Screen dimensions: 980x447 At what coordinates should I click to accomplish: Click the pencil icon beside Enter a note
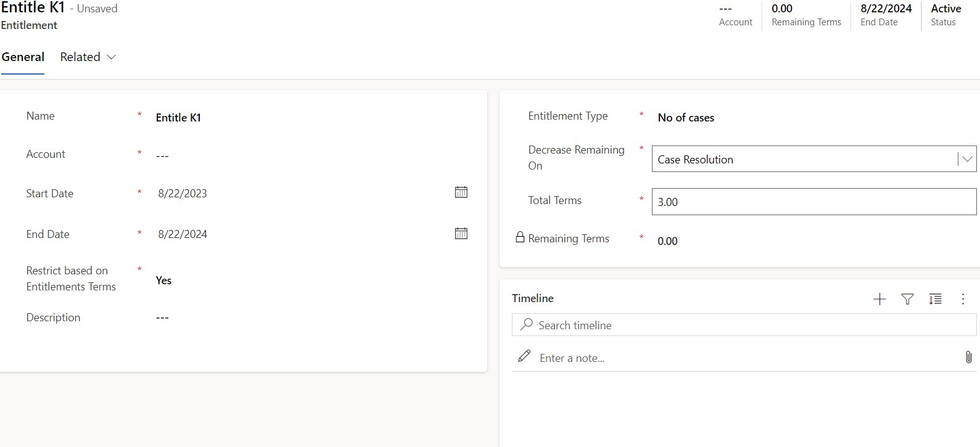click(524, 356)
